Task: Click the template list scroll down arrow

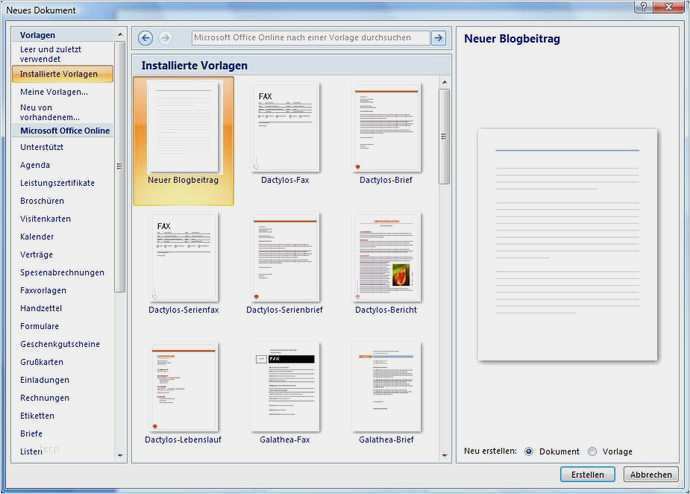Action: tap(444, 455)
